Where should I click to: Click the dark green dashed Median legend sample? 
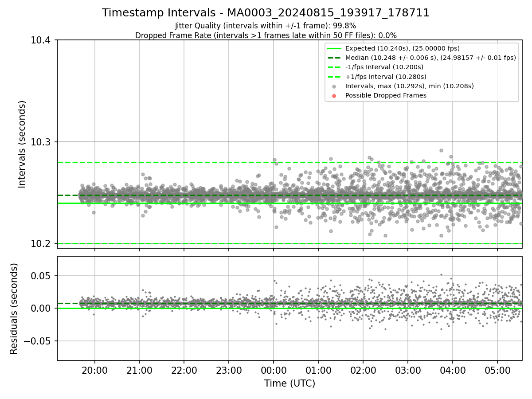[x=334, y=58]
